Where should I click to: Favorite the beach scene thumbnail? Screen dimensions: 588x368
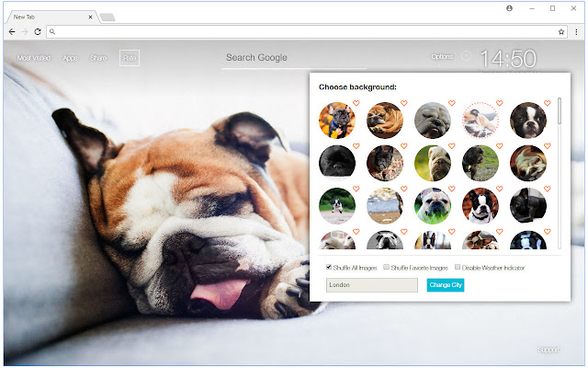tap(404, 189)
